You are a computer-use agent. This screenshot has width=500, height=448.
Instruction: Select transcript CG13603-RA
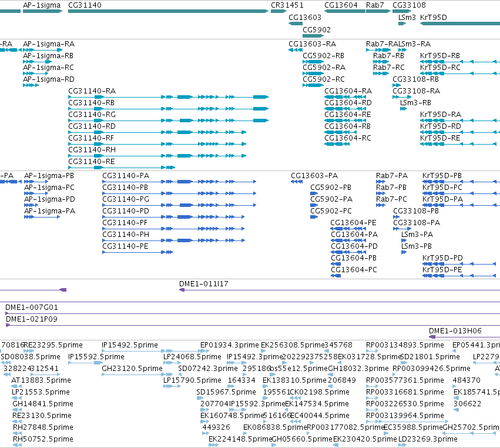296,50
